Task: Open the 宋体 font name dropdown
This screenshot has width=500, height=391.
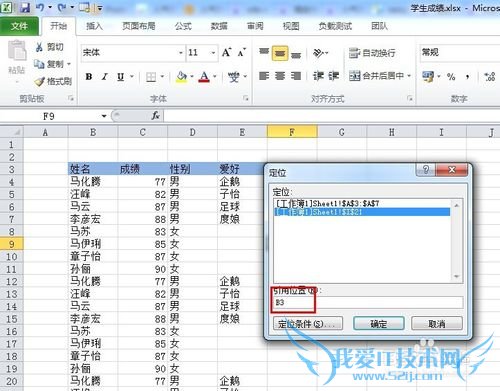Action: pyautogui.click(x=180, y=53)
